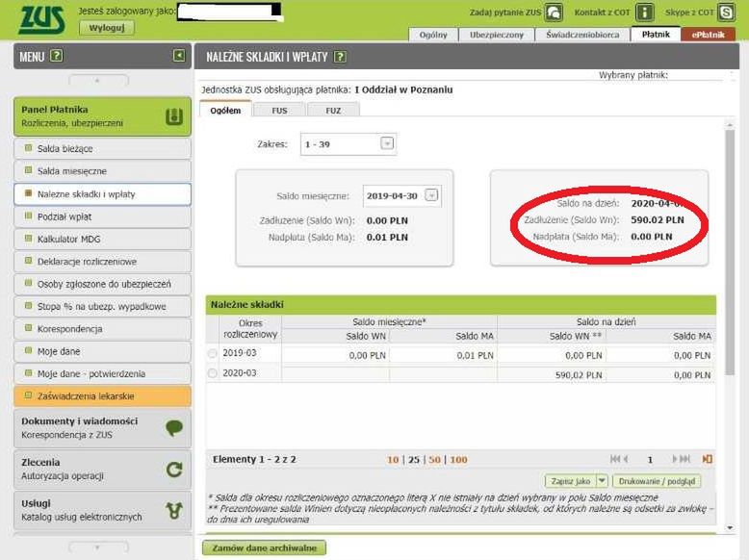Click the Okres rozliczeniowy column header
This screenshot has width=749, height=560.
pos(249,328)
